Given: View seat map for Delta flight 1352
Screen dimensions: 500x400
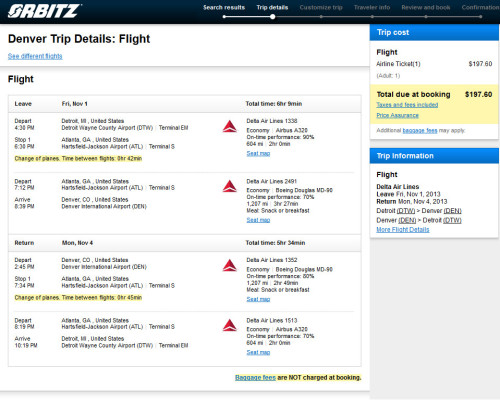Looking at the screenshot, I should [x=258, y=299].
